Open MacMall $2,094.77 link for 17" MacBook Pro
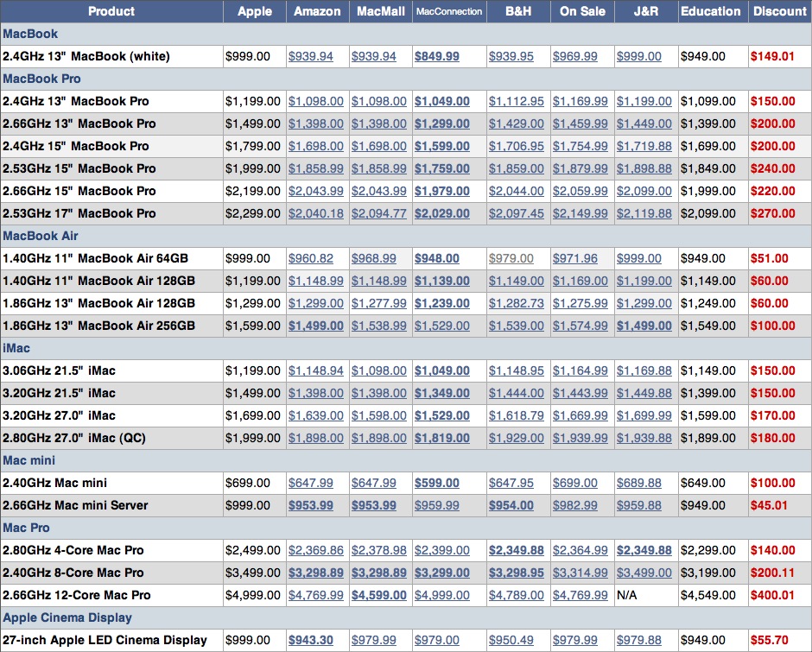812x652 pixels. point(379,214)
